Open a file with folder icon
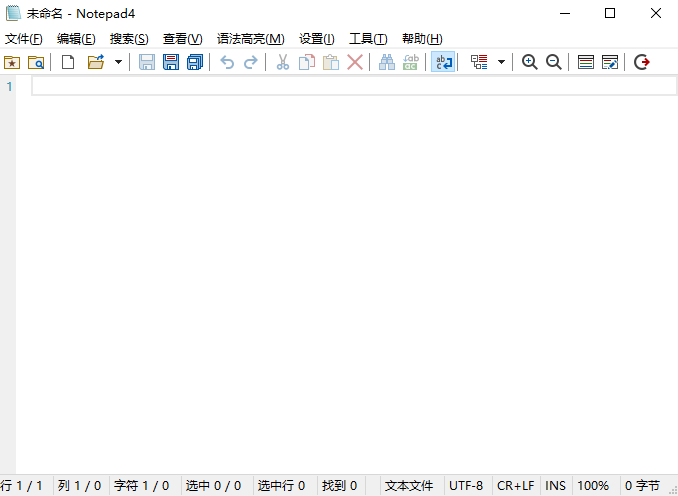Viewport: 678px width, 496px height. (96, 62)
